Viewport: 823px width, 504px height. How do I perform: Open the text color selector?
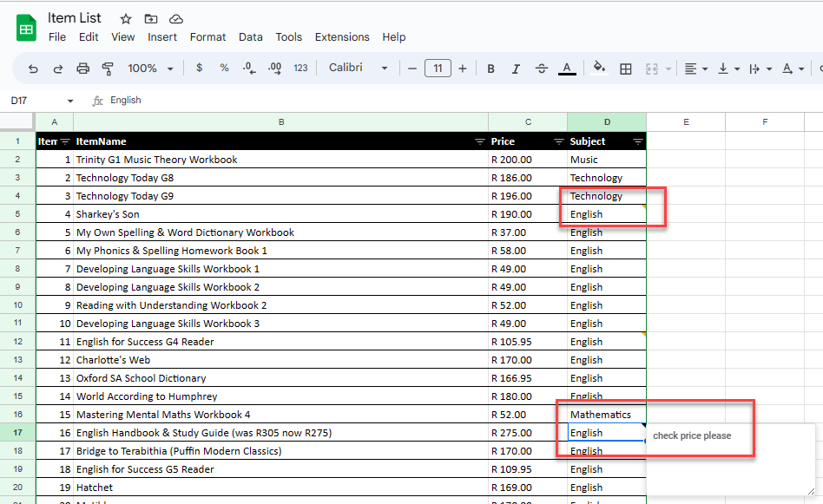click(x=566, y=68)
